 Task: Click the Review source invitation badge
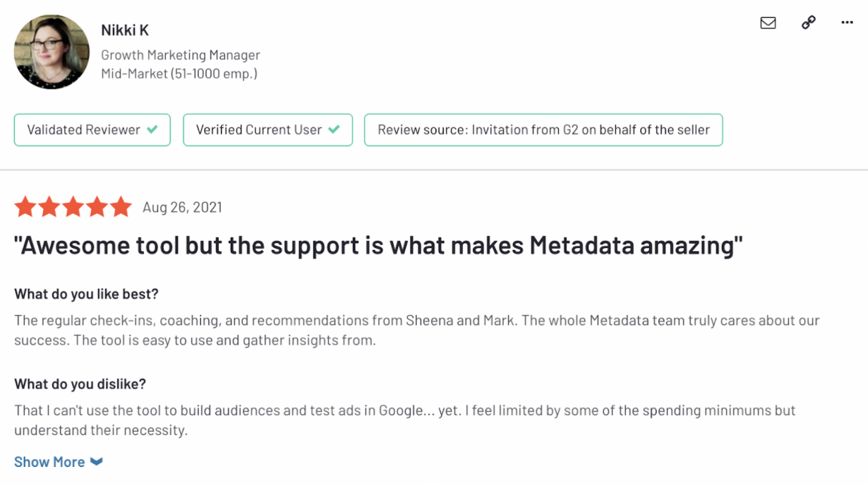pos(543,130)
